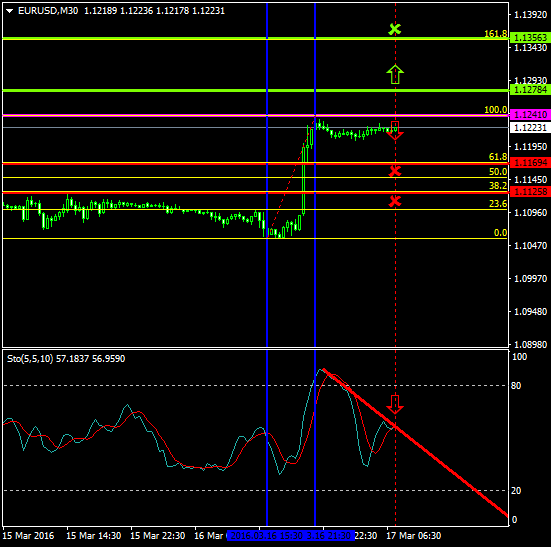Click the stochastic scale value 80
This screenshot has width=551, height=547.
[x=516, y=386]
